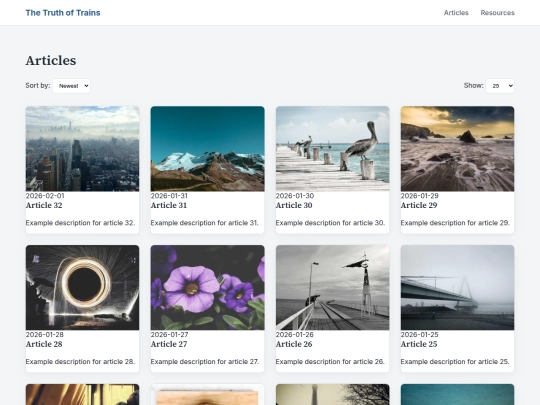Open the Show count dropdown
The image size is (540, 405).
(500, 86)
